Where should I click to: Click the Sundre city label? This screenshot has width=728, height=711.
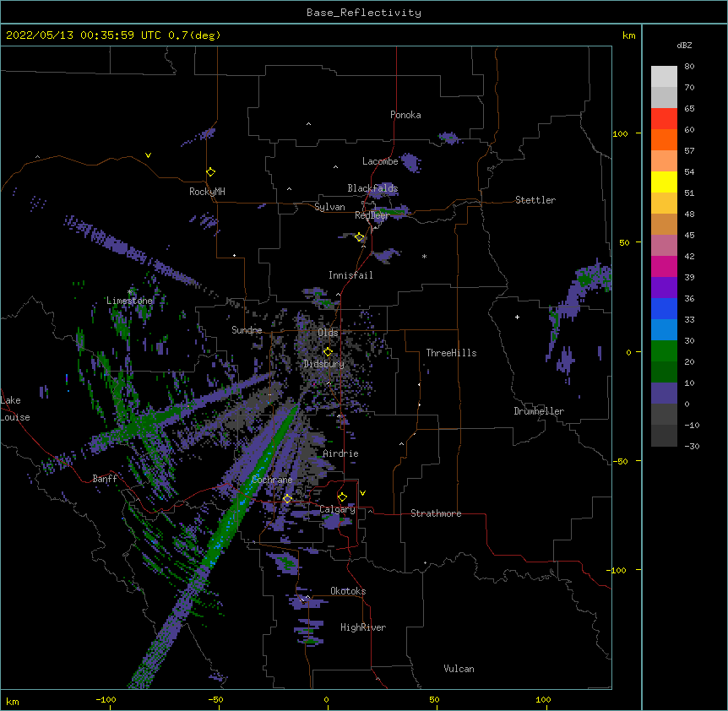point(247,330)
